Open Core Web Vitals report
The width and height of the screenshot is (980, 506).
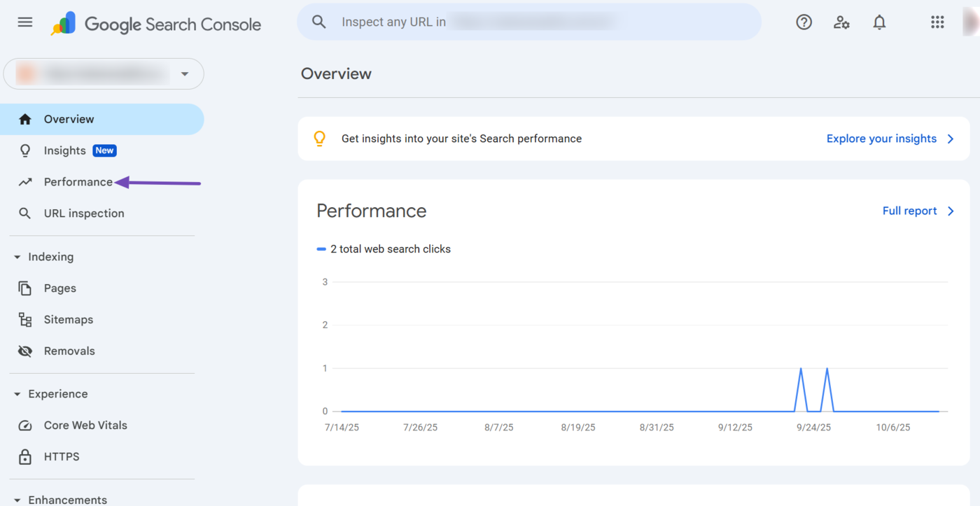pos(85,426)
